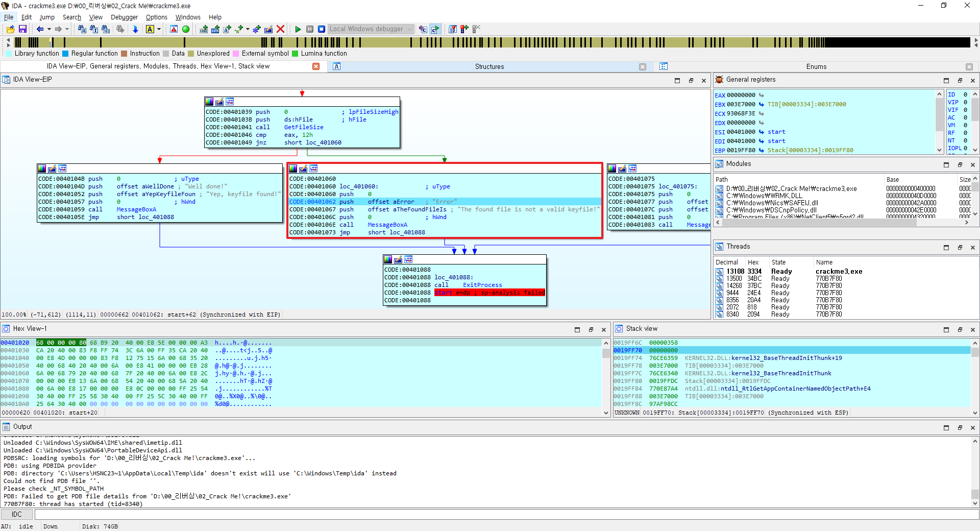Open the Back history dropdown arrow
980x531 pixels.
[x=49, y=29]
